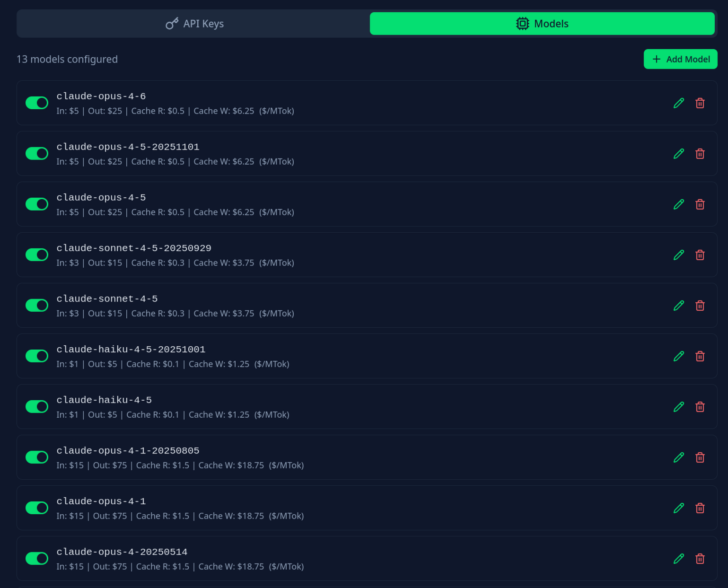Switch off the claude-opus-4-5 toggle
Screen dimensions: 728x588
(x=37, y=204)
